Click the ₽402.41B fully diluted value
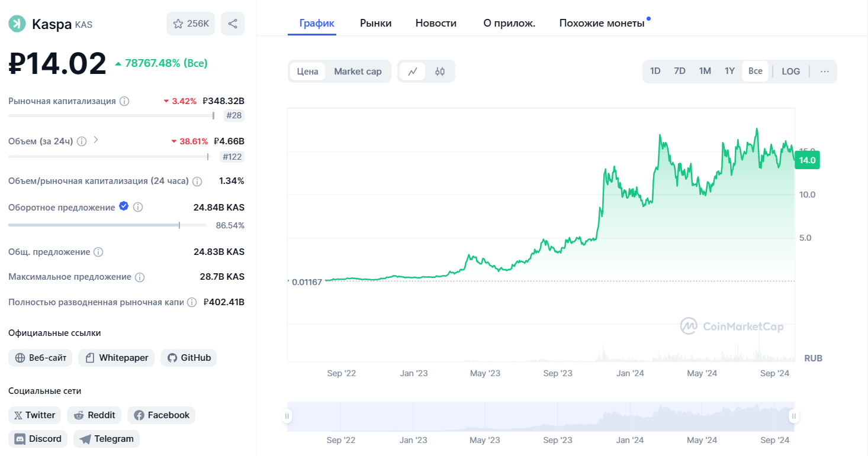 [x=224, y=302]
